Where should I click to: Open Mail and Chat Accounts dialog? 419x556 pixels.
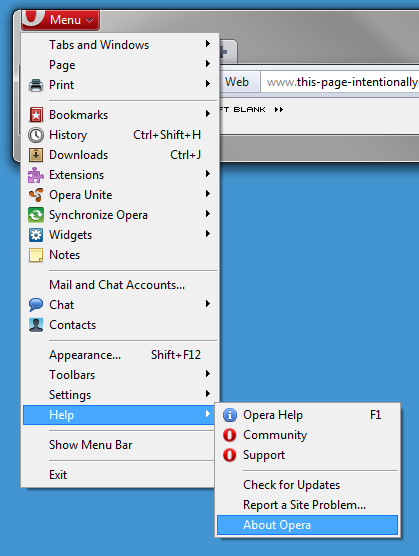[118, 285]
